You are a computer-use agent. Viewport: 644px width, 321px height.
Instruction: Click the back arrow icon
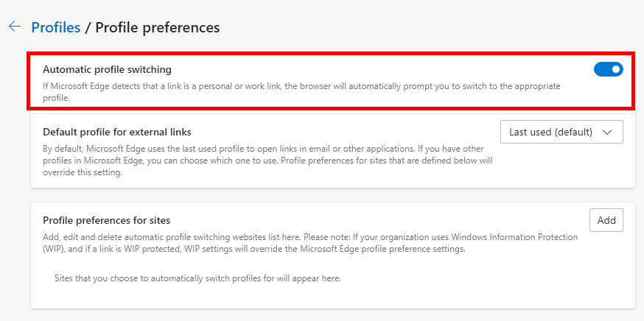[14, 27]
